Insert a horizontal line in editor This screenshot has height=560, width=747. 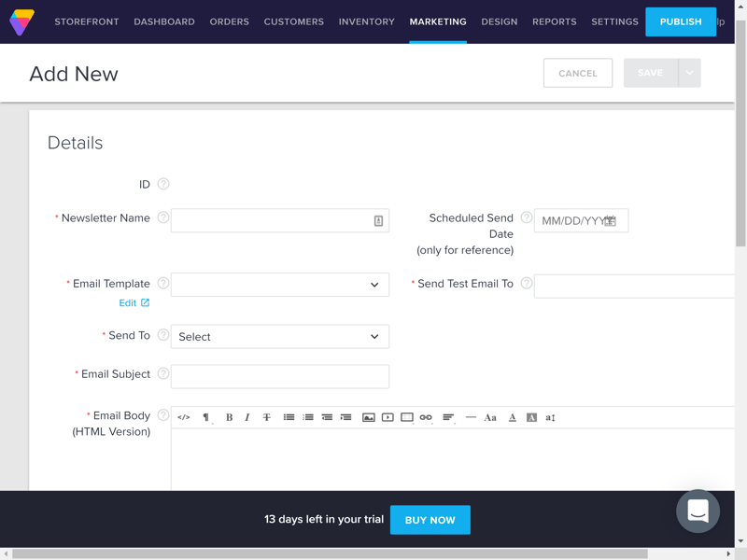click(471, 417)
